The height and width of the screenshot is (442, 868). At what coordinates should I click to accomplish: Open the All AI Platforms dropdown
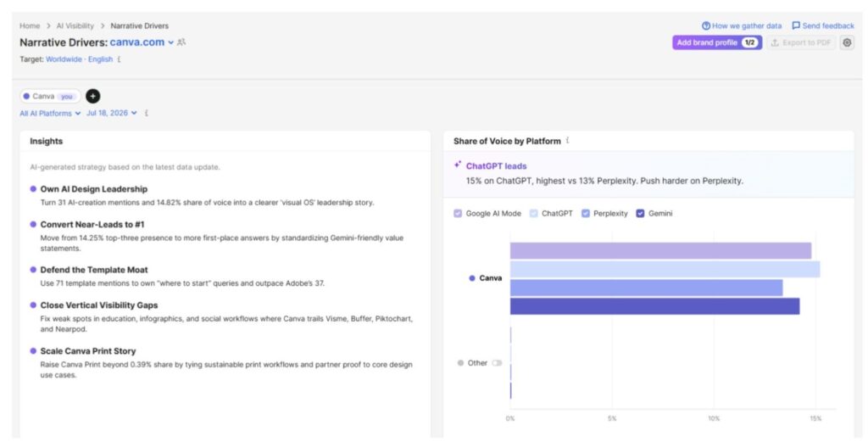point(50,113)
